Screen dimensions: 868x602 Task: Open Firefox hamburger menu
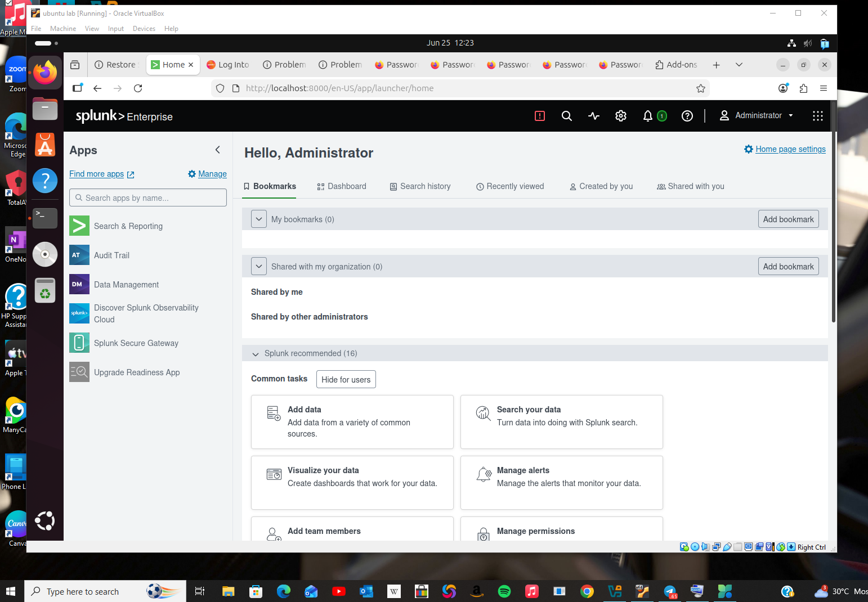pos(824,88)
